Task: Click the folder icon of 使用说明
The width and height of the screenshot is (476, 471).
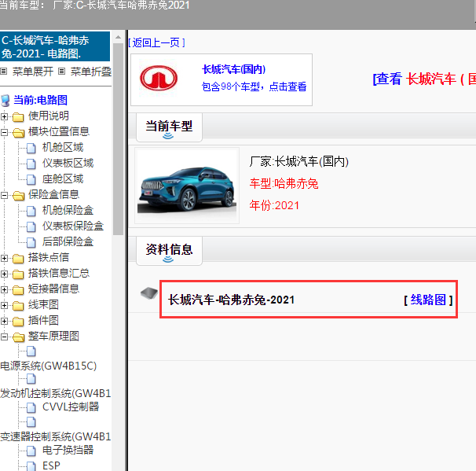Action: (x=18, y=116)
